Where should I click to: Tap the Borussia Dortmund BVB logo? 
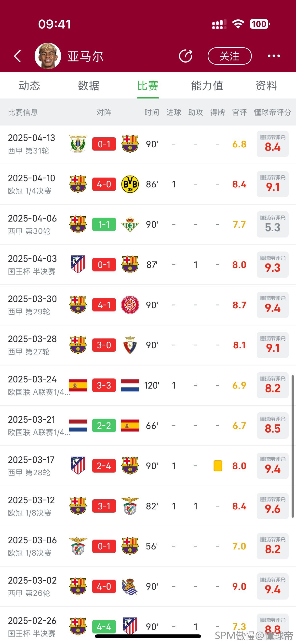click(x=130, y=184)
